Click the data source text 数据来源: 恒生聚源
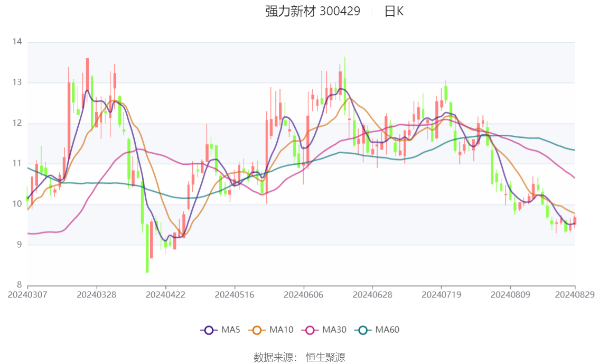This screenshot has height=364, width=599. coord(299,358)
